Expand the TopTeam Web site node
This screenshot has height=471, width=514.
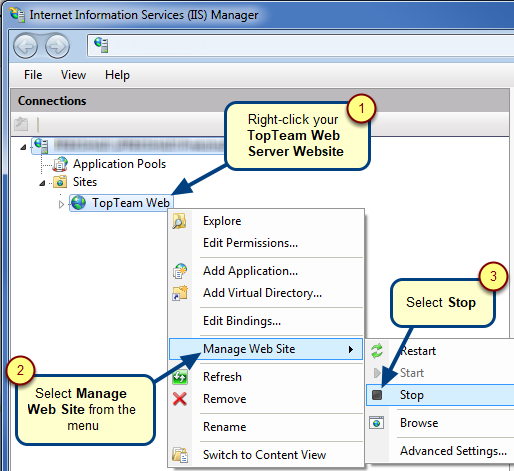pyautogui.click(x=61, y=204)
